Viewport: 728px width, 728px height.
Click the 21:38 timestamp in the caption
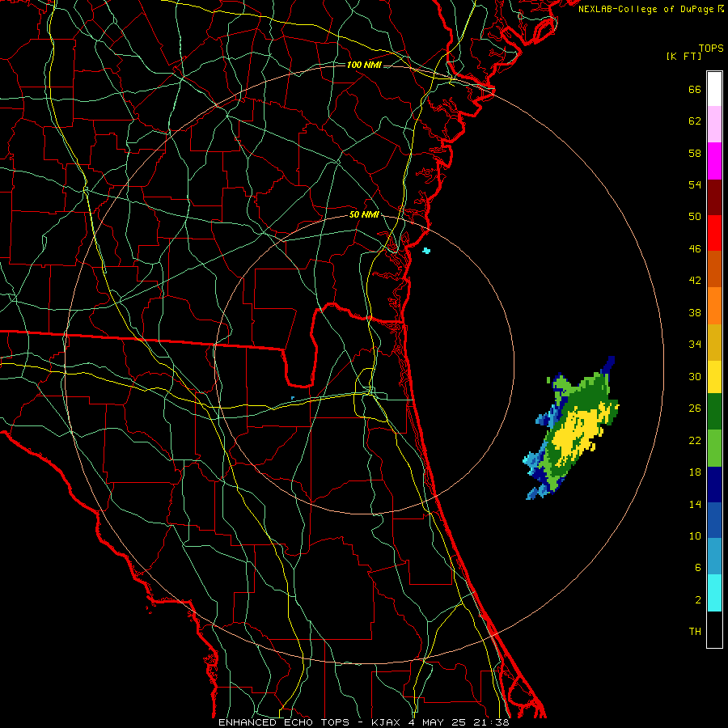[491, 722]
